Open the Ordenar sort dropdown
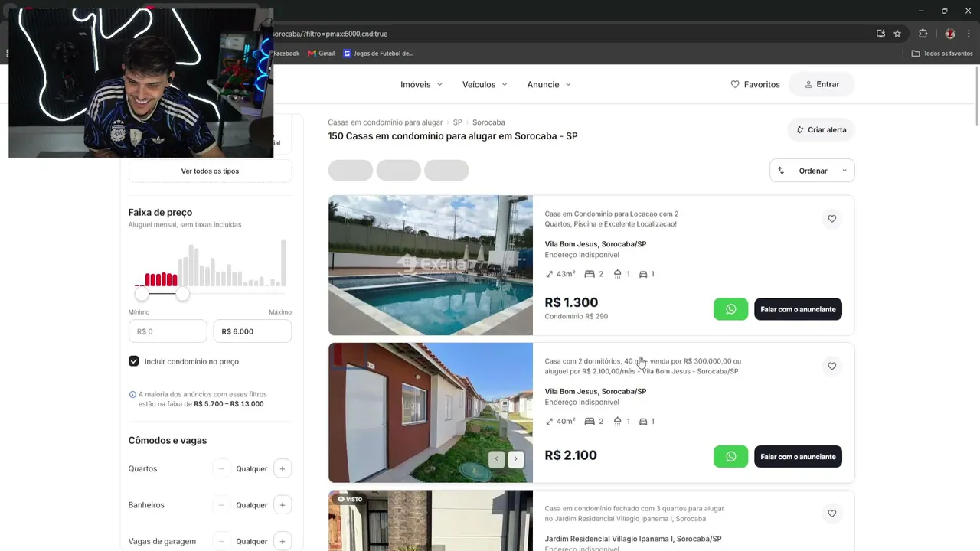 click(x=812, y=171)
